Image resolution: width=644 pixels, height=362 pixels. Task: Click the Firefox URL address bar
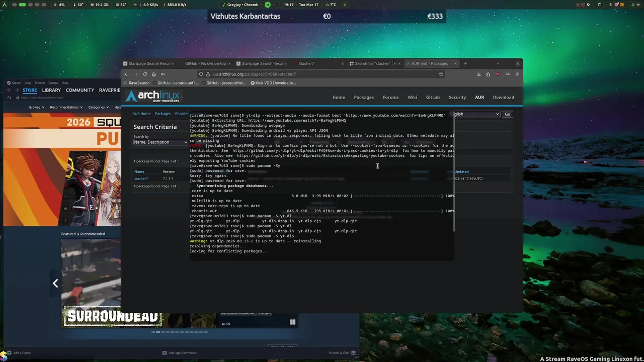322,74
